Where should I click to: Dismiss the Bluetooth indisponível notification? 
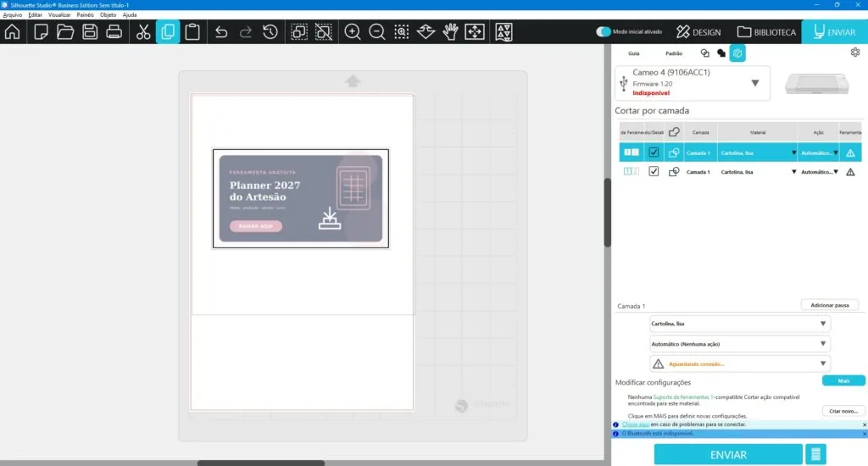[864, 434]
